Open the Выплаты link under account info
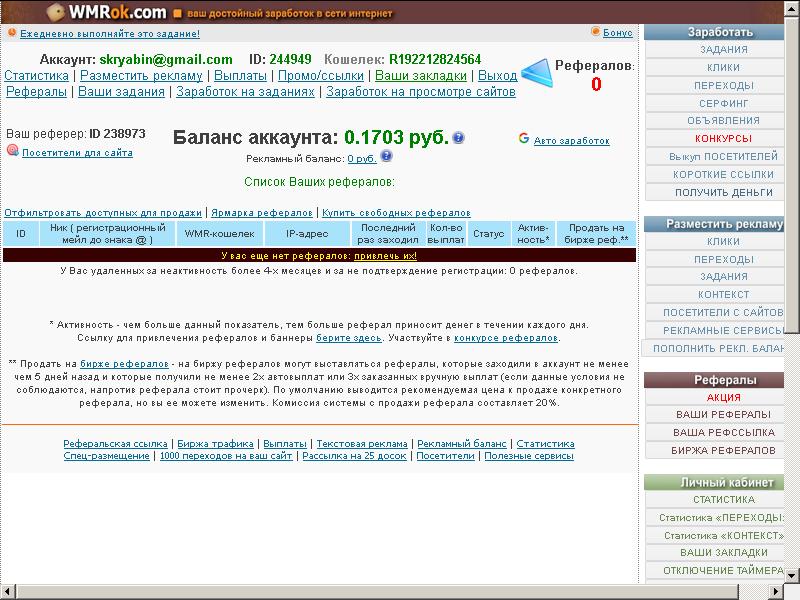This screenshot has height=600, width=800. coord(240,76)
